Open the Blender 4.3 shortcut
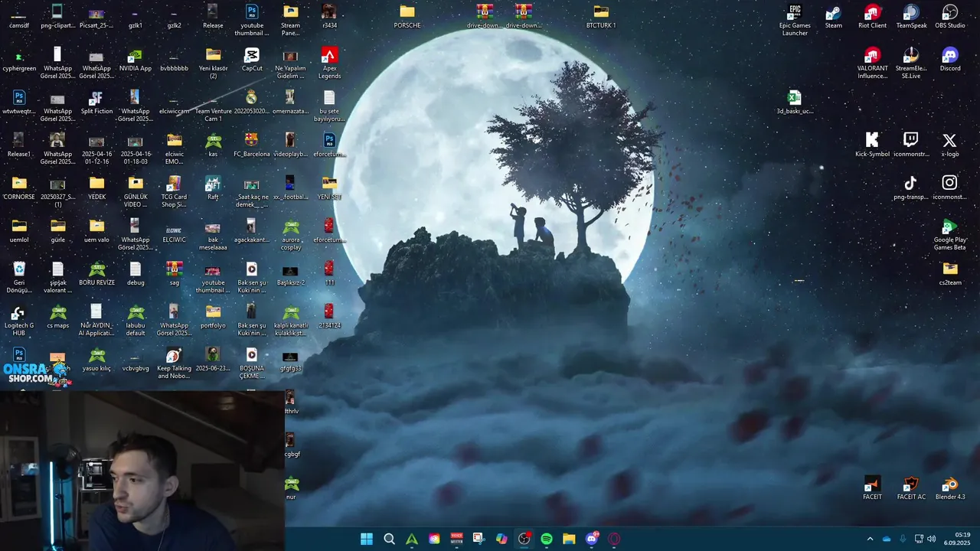 [x=950, y=488]
